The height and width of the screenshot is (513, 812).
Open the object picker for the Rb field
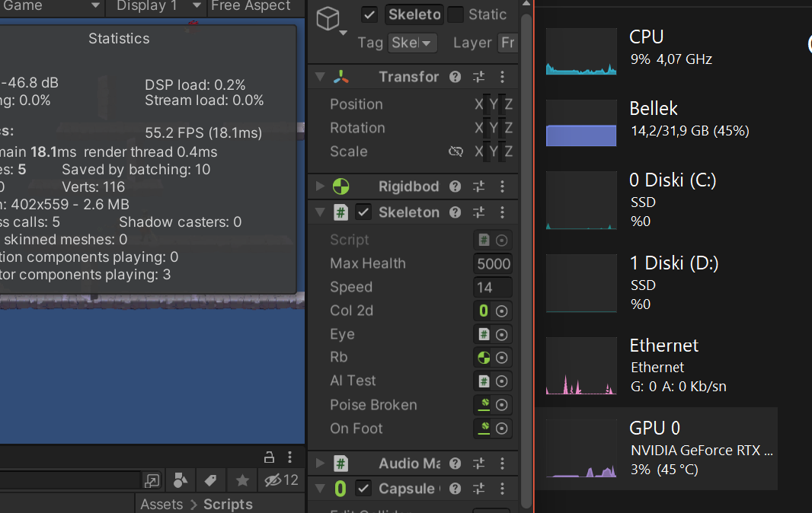click(x=501, y=357)
